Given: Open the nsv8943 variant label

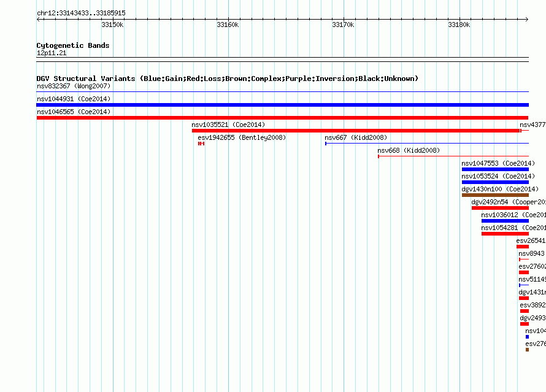Looking at the screenshot, I should [x=531, y=253].
